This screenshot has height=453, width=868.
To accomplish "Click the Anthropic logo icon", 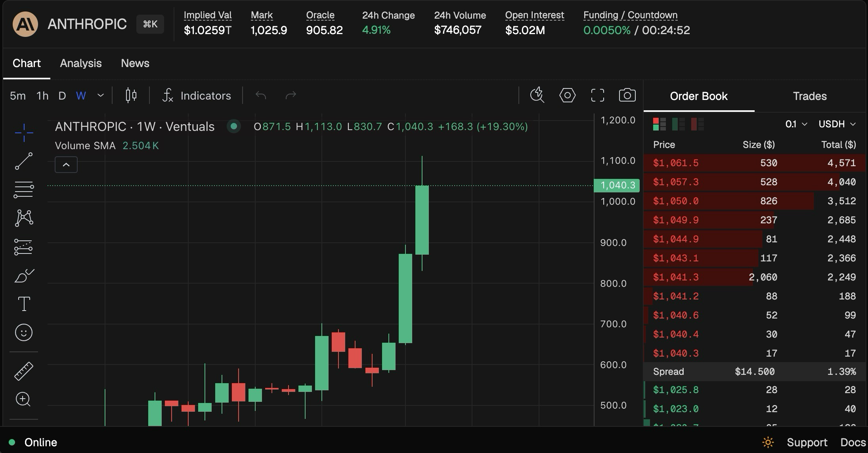I will [x=25, y=24].
